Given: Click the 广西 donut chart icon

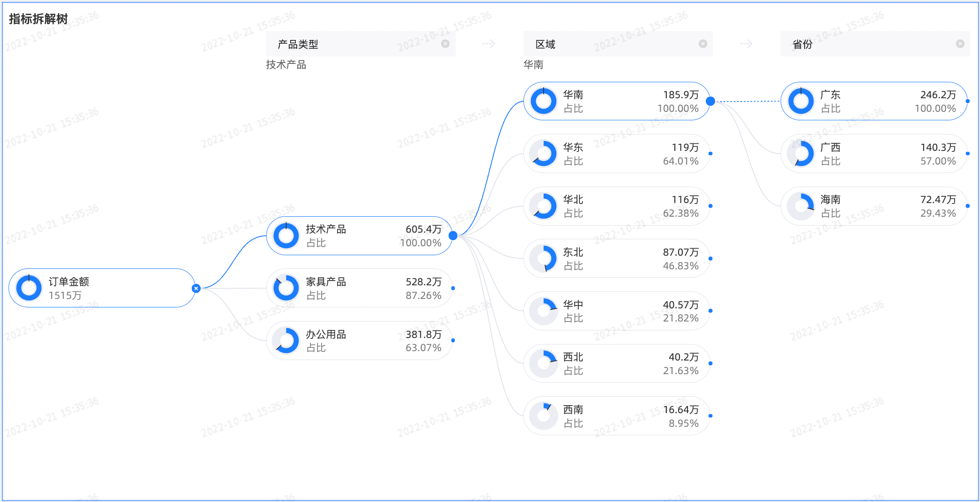Looking at the screenshot, I should click(801, 153).
